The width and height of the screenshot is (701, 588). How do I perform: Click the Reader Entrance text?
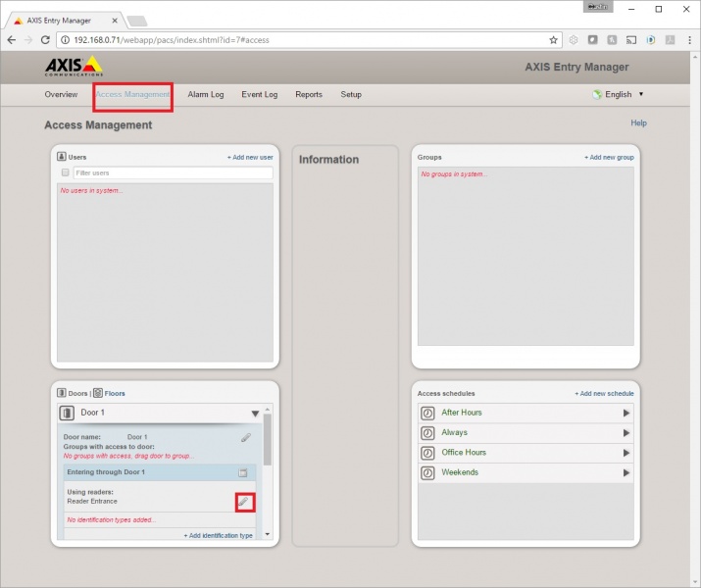92,502
